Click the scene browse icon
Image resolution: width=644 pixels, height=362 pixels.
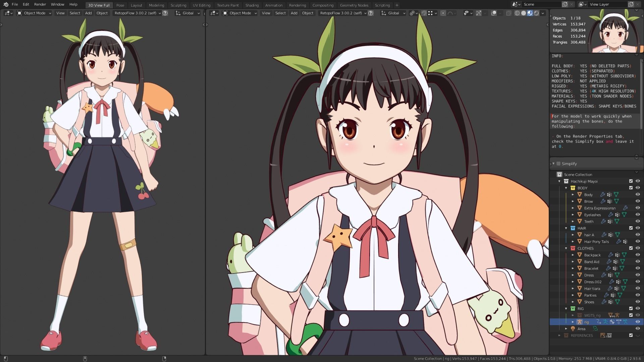click(516, 4)
